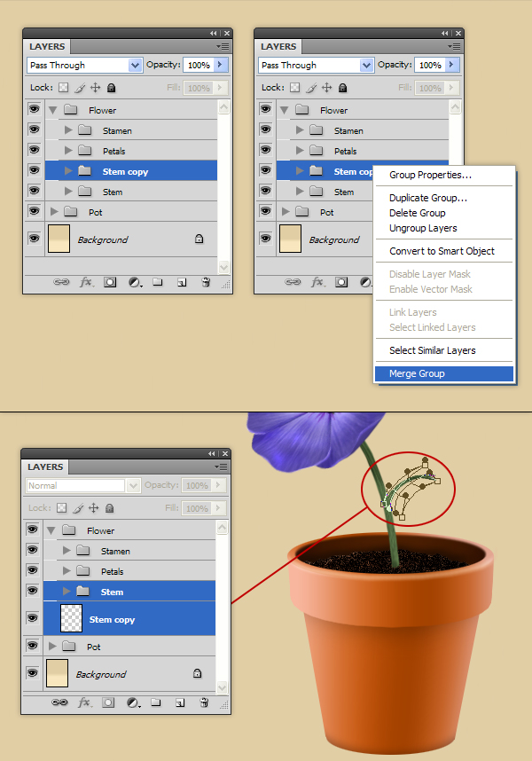Click Add layer mask icon in top-left Layers panel
Screen dimensions: 532x761
(x=110, y=282)
